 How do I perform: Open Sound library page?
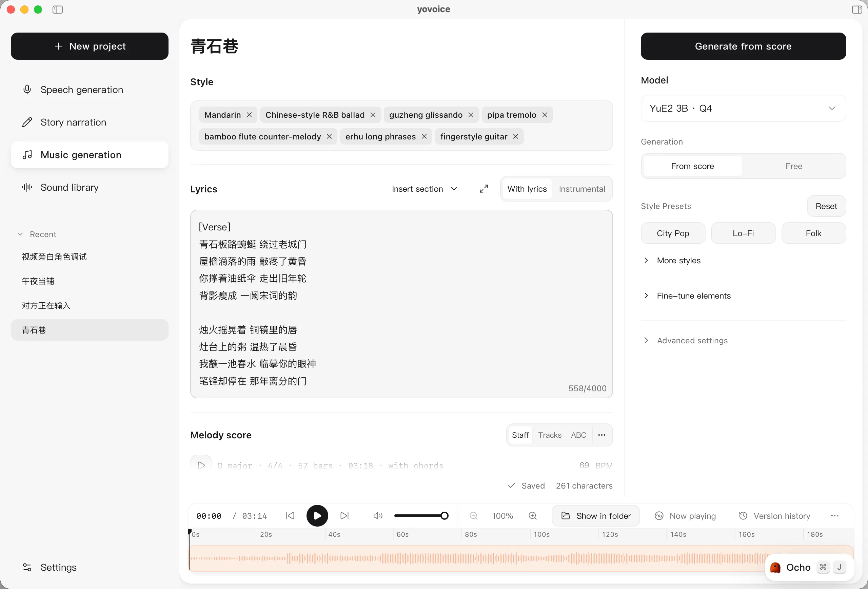pos(90,187)
